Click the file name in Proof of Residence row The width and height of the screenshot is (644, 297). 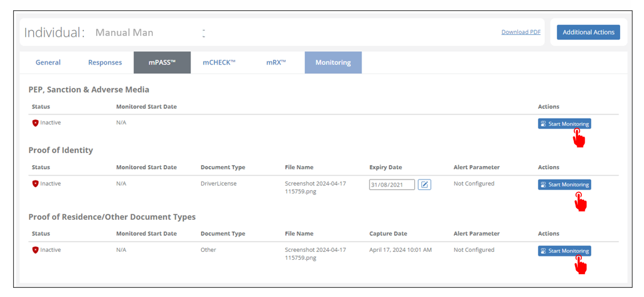pos(315,254)
